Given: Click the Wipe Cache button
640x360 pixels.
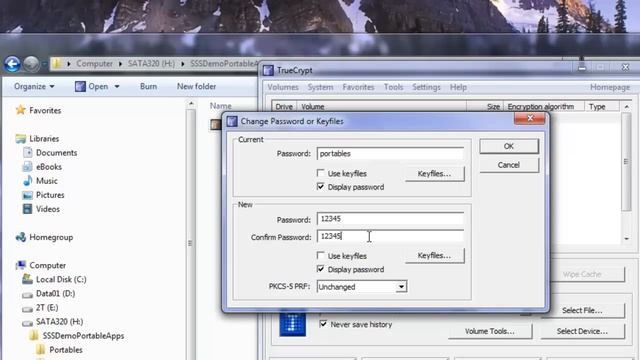Looking at the screenshot, I should pyautogui.click(x=582, y=274).
